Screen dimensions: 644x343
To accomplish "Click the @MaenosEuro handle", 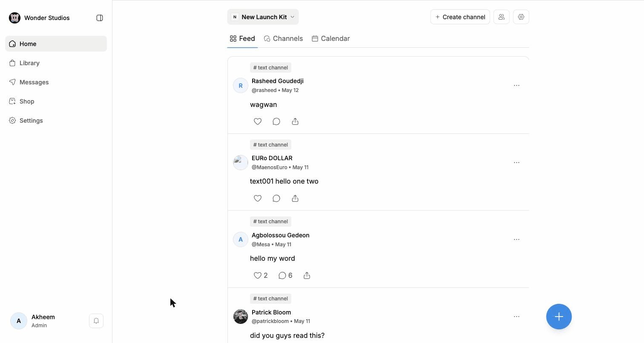I will click(x=270, y=167).
